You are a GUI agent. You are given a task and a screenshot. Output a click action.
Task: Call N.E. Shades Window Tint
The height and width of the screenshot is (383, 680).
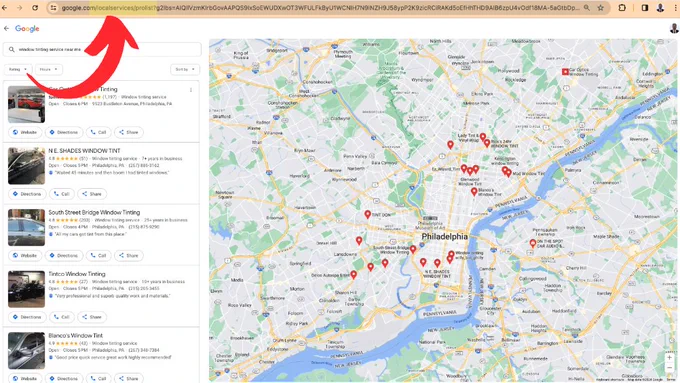click(62, 194)
